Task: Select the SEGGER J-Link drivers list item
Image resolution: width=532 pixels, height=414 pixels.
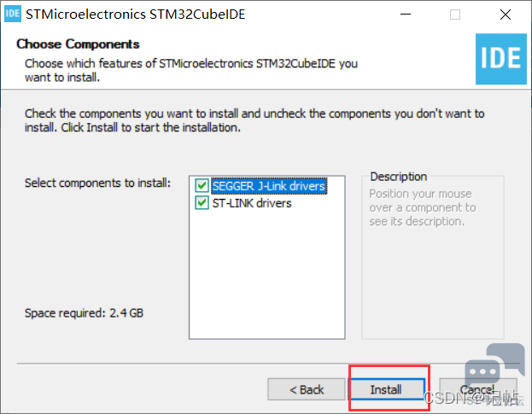Action: [269, 186]
